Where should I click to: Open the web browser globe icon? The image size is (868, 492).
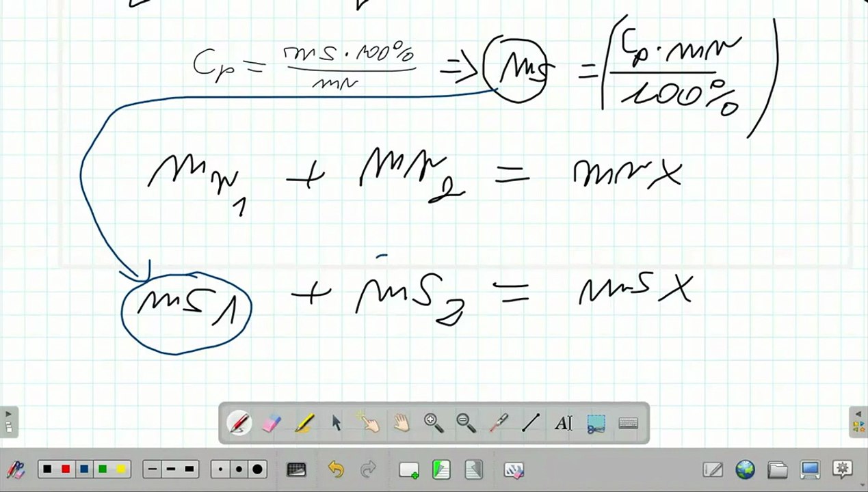coord(745,469)
